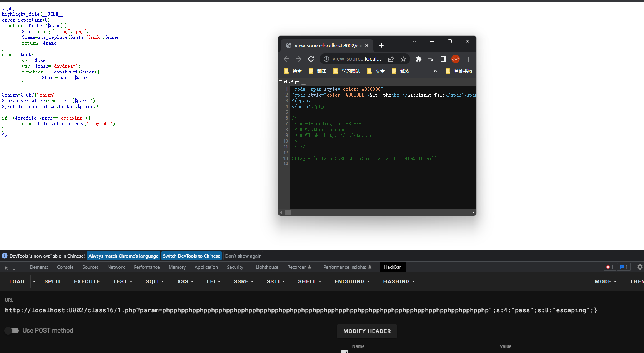Image resolution: width=644 pixels, height=353 pixels.
Task: Reload the view-source page
Action: (x=311, y=59)
